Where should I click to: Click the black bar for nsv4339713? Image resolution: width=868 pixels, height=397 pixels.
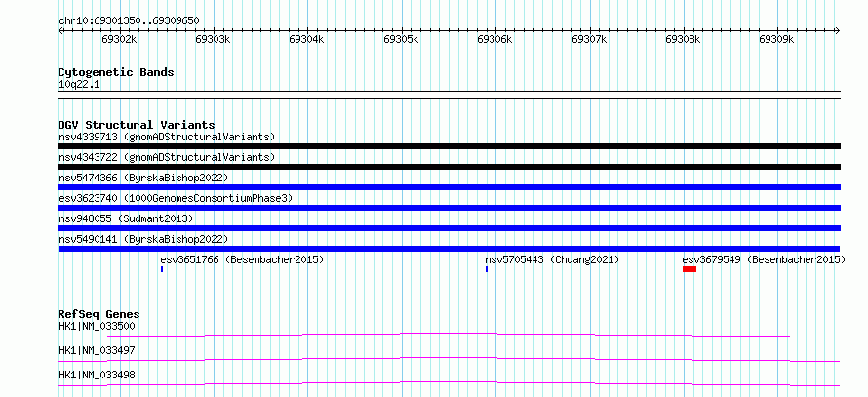(x=449, y=146)
